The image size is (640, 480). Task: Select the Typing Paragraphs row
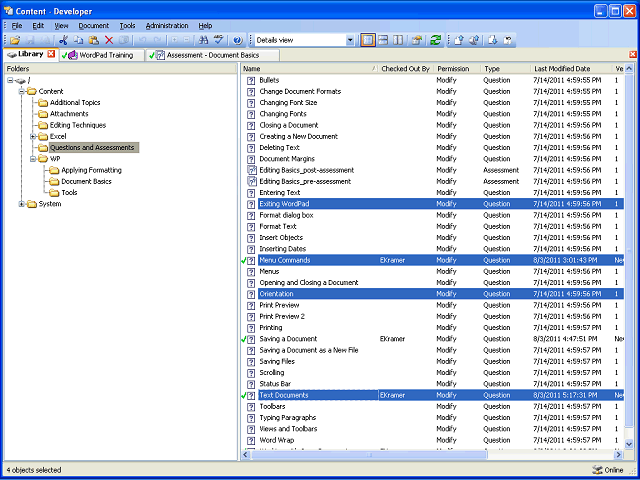[x=433, y=418]
